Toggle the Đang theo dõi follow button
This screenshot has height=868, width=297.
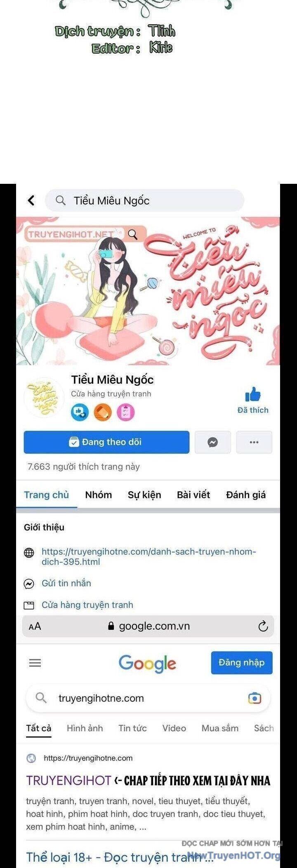point(106,442)
